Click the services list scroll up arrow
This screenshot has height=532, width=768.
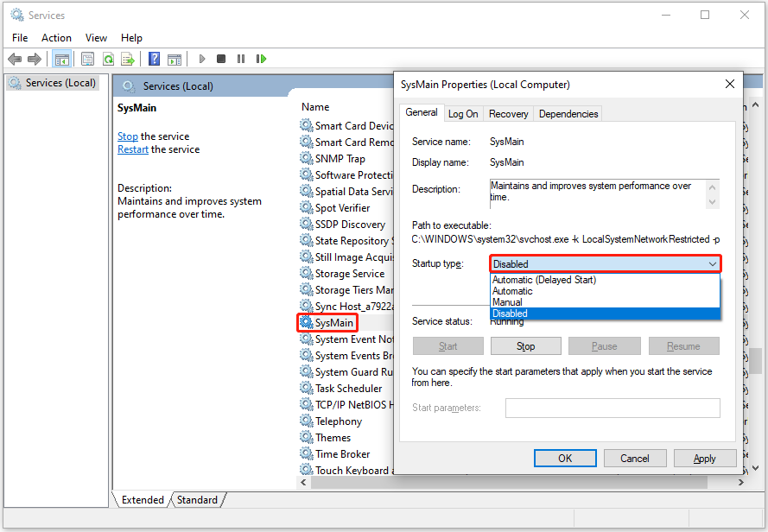click(756, 104)
